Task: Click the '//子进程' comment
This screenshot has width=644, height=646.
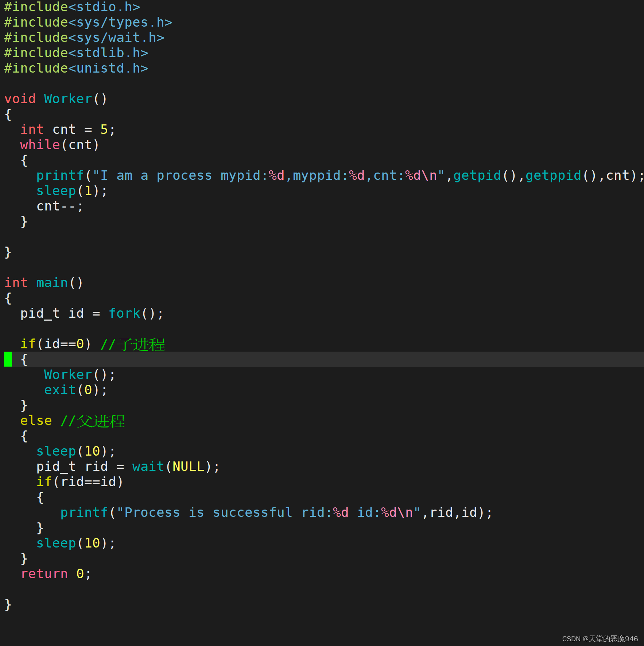Action: pos(133,344)
